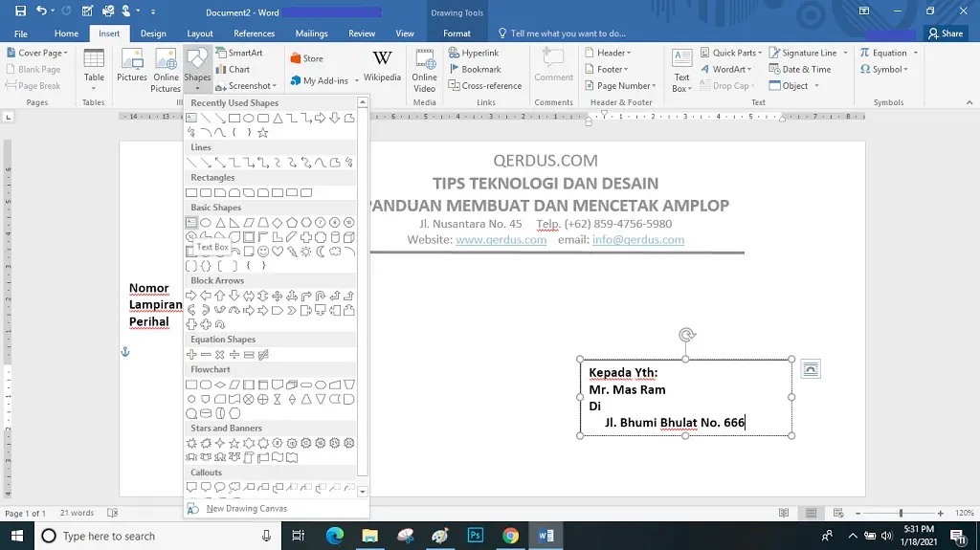Insert the Lightning Bolt basic shape

coord(292,252)
